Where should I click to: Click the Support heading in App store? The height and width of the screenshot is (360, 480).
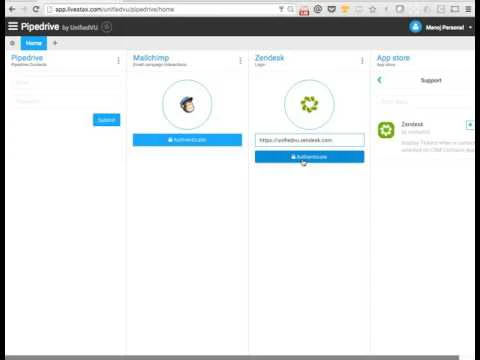coord(431,80)
